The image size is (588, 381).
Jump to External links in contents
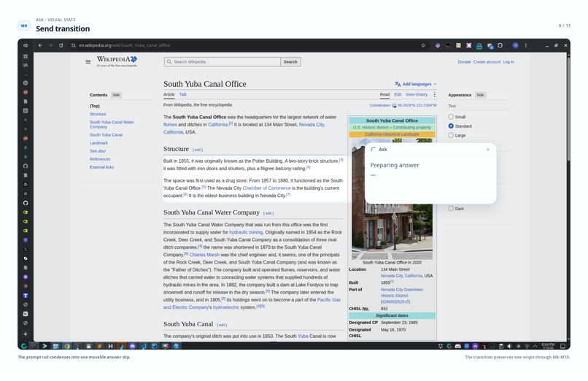tap(101, 167)
